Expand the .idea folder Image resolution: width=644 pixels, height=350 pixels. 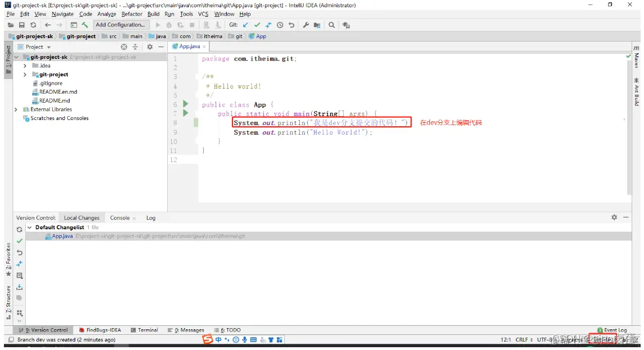click(25, 66)
